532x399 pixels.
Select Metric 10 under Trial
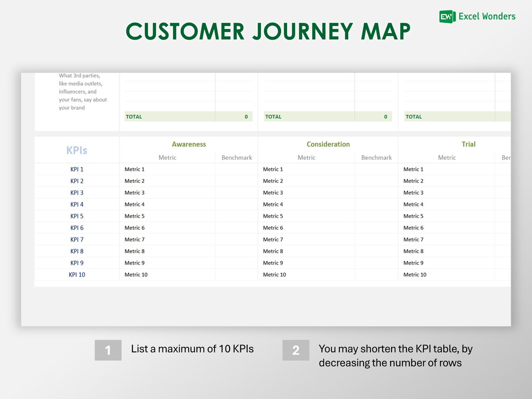click(414, 274)
